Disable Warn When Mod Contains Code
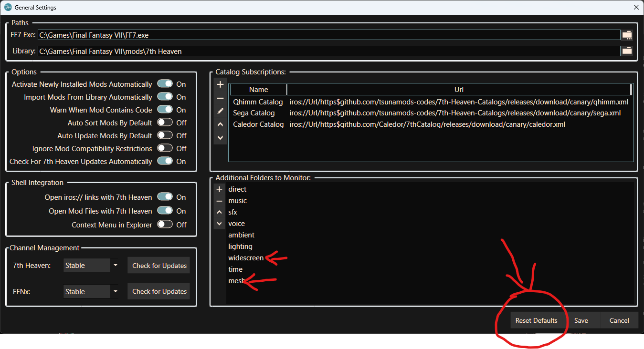 [165, 110]
